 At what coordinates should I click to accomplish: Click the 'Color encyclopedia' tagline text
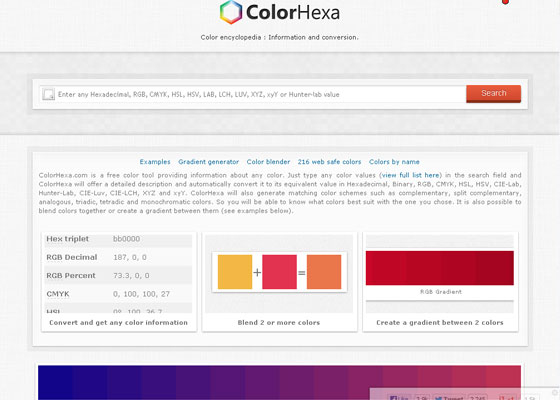pyautogui.click(x=279, y=37)
